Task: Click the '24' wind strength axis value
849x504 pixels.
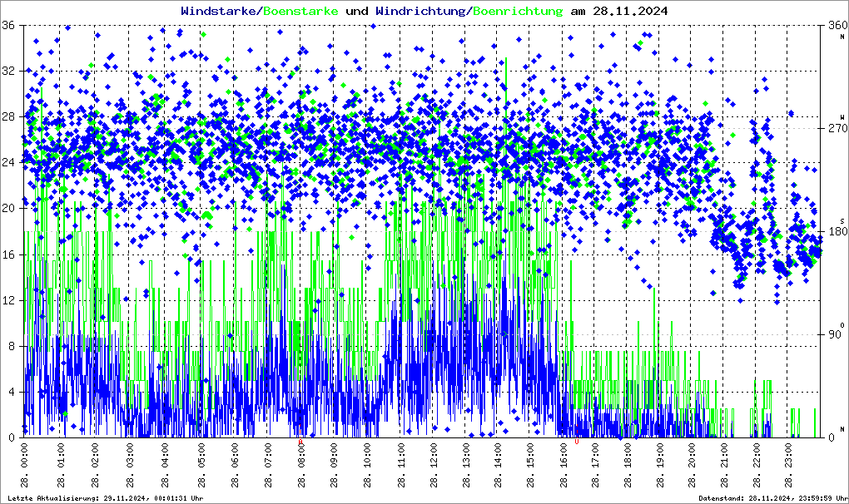Action: [8, 163]
